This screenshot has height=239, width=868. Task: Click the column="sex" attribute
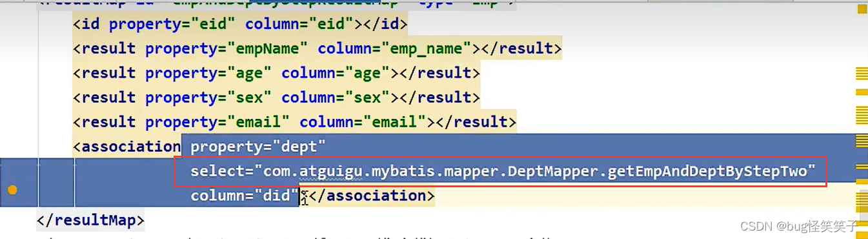pyautogui.click(x=336, y=98)
